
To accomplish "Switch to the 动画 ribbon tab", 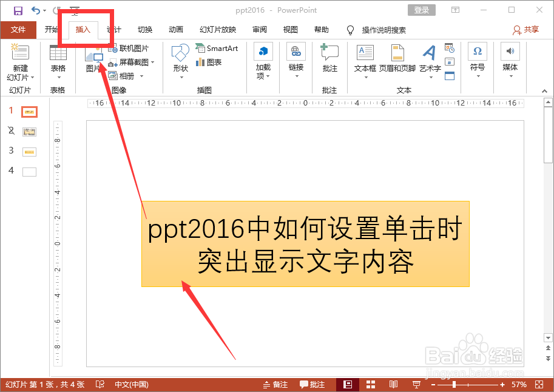I will tap(175, 30).
